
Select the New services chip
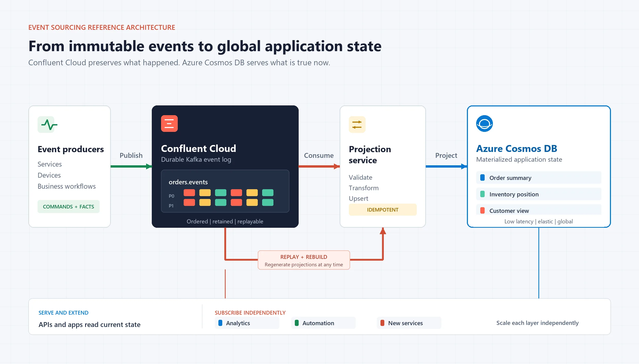(409, 323)
